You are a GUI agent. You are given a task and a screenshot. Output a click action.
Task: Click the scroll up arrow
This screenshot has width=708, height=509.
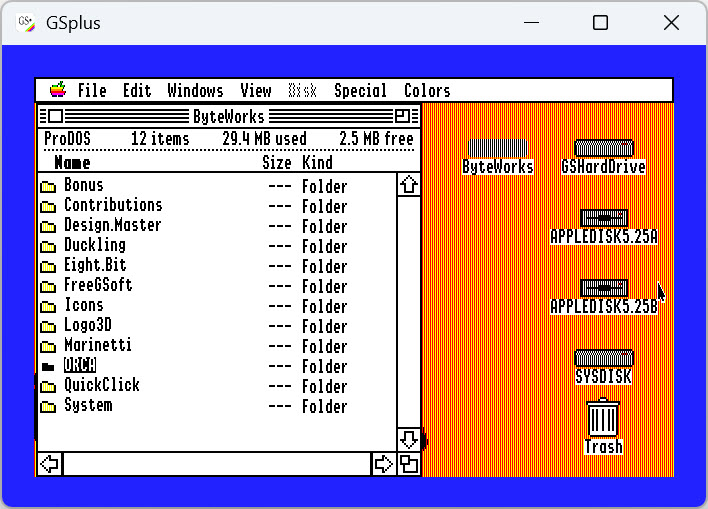pos(409,185)
